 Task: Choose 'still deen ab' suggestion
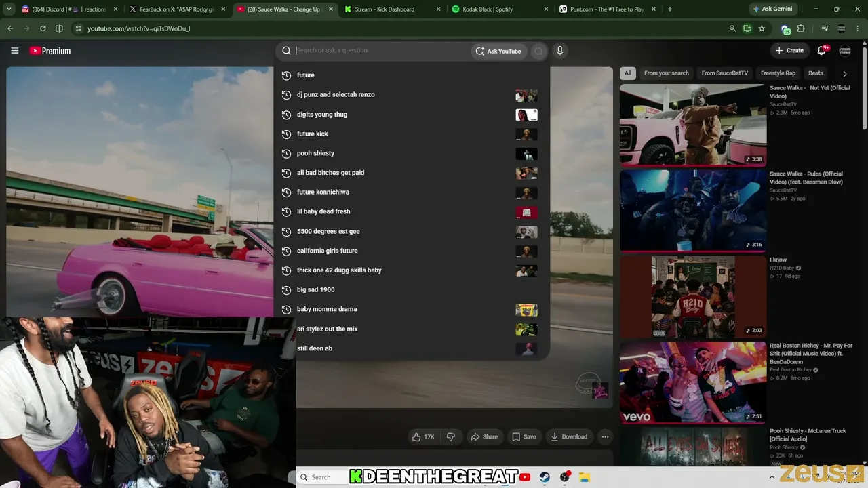click(x=412, y=348)
